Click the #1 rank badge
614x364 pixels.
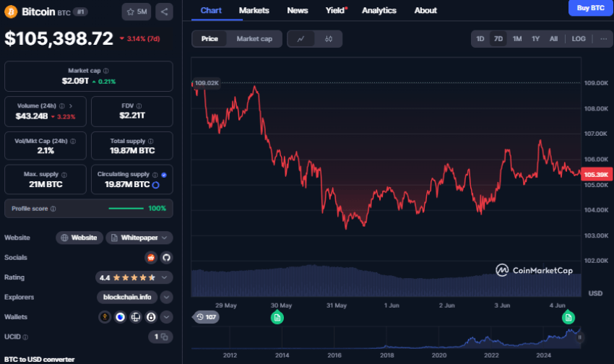(x=80, y=12)
